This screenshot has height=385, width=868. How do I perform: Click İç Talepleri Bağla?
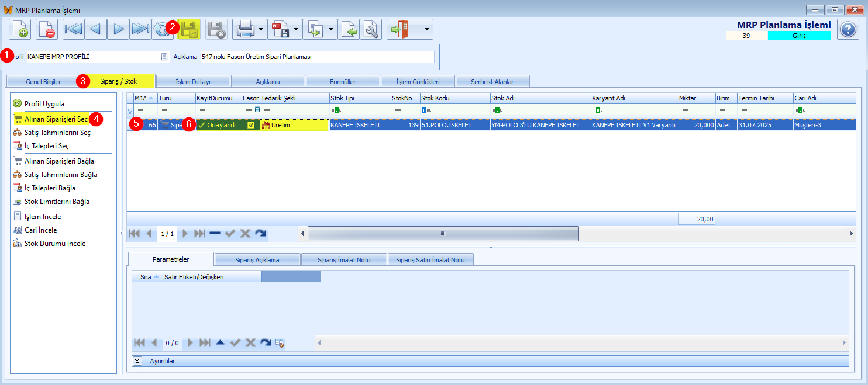pyautogui.click(x=50, y=188)
